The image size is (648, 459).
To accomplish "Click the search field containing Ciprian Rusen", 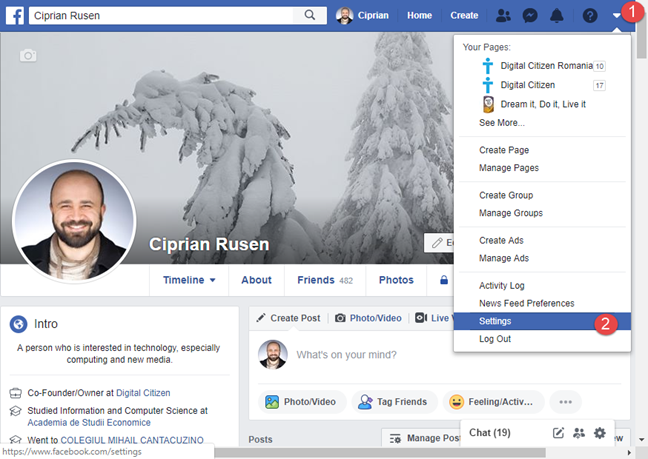I will point(161,16).
